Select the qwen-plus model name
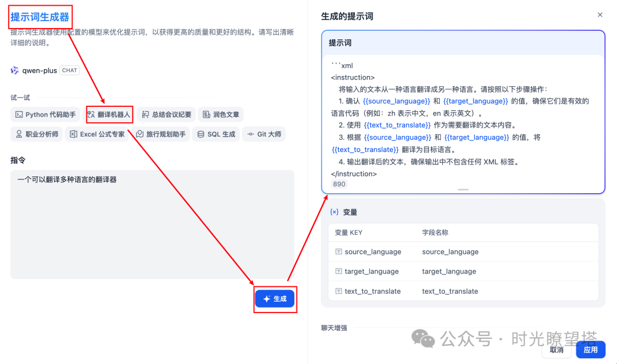The image size is (617, 364). point(39,70)
